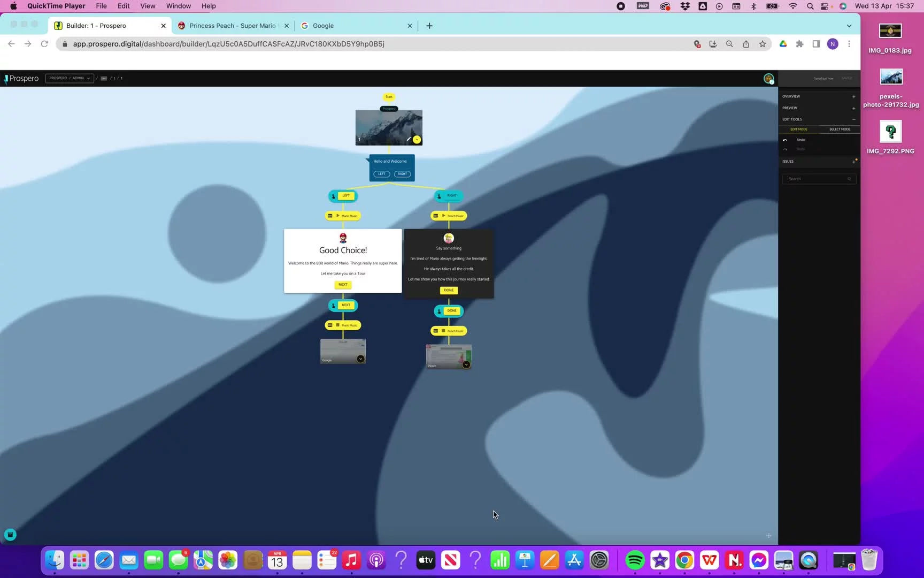Click the Prospero logo
This screenshot has height=578, width=924.
[x=22, y=79]
